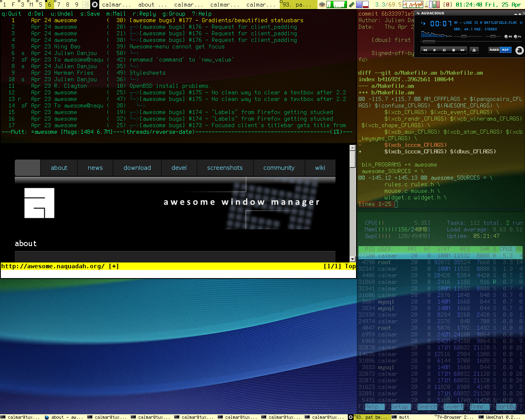Stop playback in Audacious

(454, 50)
